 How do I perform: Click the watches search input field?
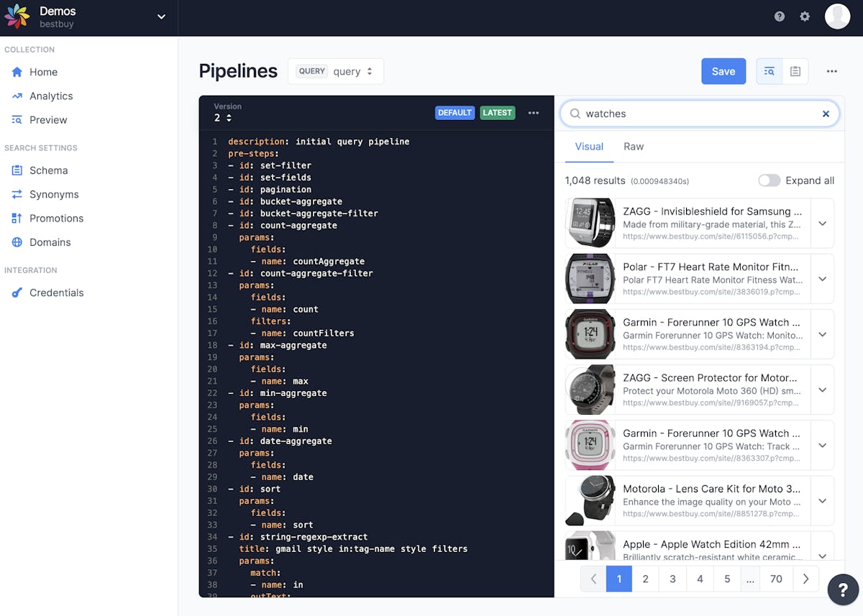tap(700, 114)
